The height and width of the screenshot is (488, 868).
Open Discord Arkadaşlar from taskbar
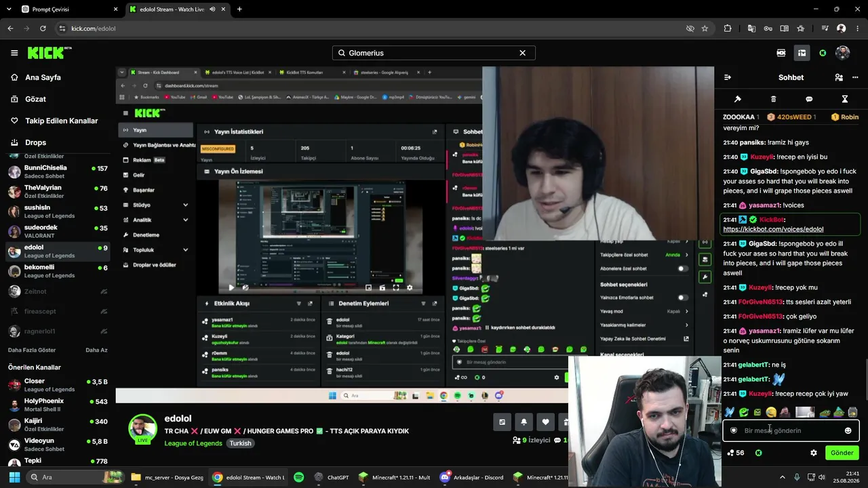(x=472, y=477)
